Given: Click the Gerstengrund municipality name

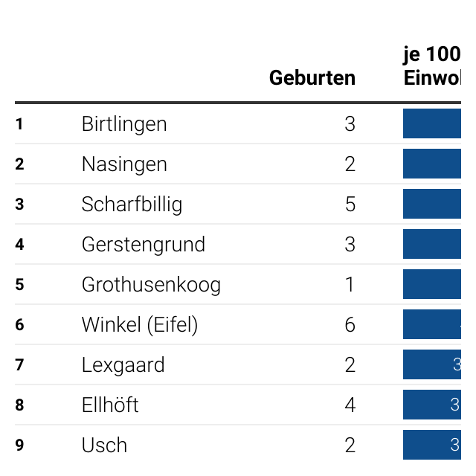Looking at the screenshot, I should [143, 245].
